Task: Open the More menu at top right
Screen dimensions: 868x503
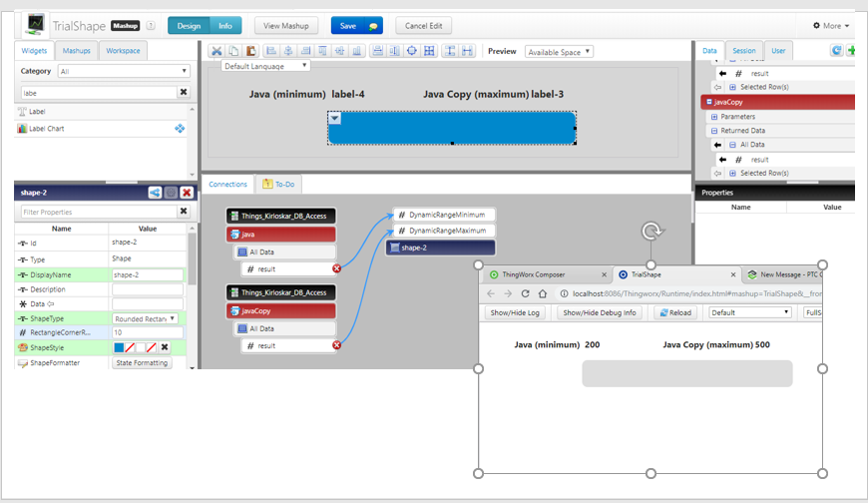Action: pyautogui.click(x=831, y=26)
